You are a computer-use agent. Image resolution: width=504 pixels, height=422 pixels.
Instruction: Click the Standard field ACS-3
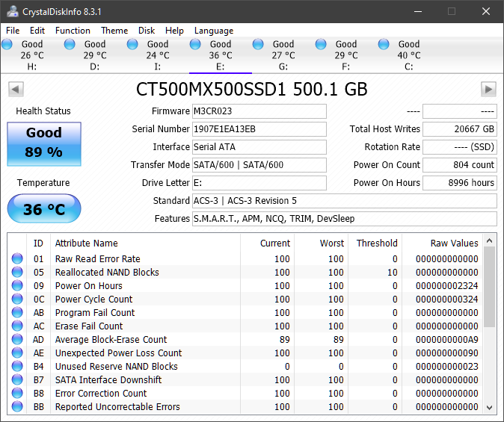tap(345, 201)
